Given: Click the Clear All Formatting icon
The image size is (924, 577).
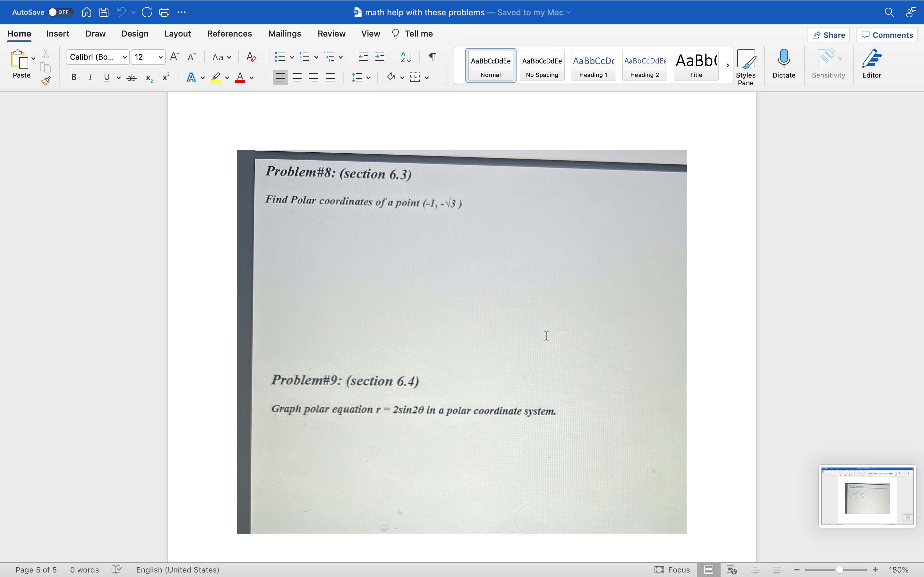Looking at the screenshot, I should point(251,57).
